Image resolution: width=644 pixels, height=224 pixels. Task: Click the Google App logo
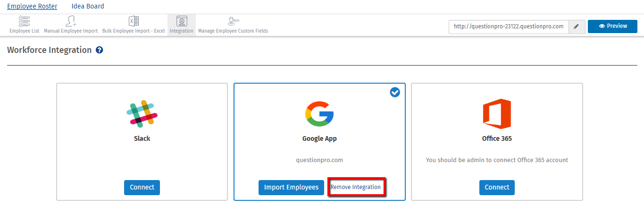(x=319, y=114)
